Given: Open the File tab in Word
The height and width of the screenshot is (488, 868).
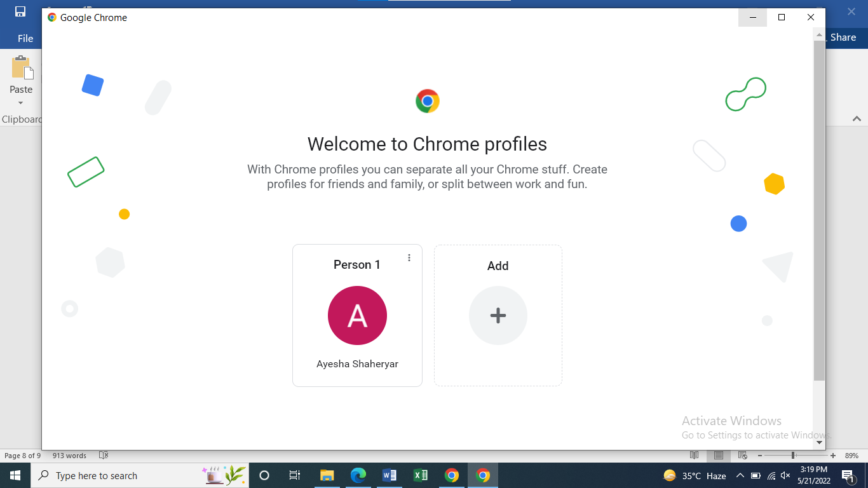Looking at the screenshot, I should click(25, 39).
